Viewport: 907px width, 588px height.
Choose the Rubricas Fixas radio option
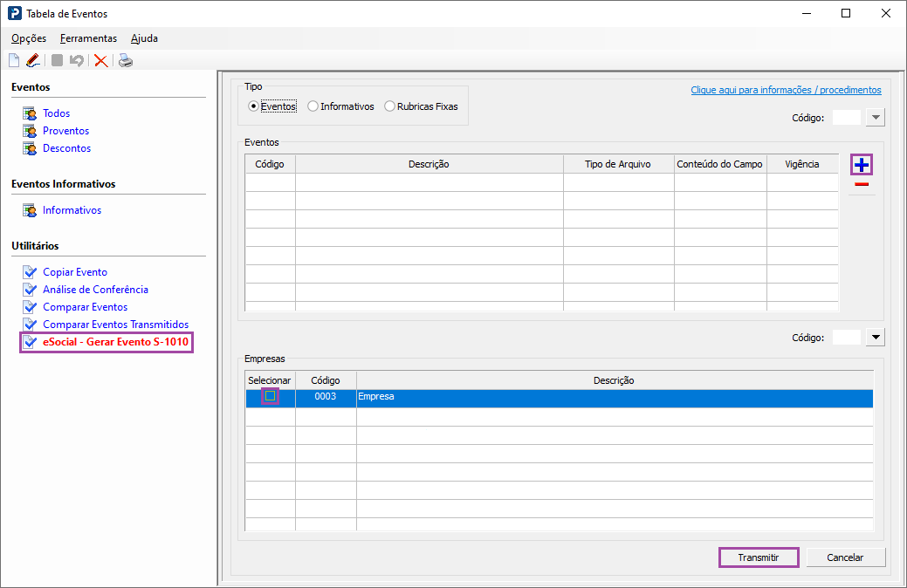(x=390, y=106)
